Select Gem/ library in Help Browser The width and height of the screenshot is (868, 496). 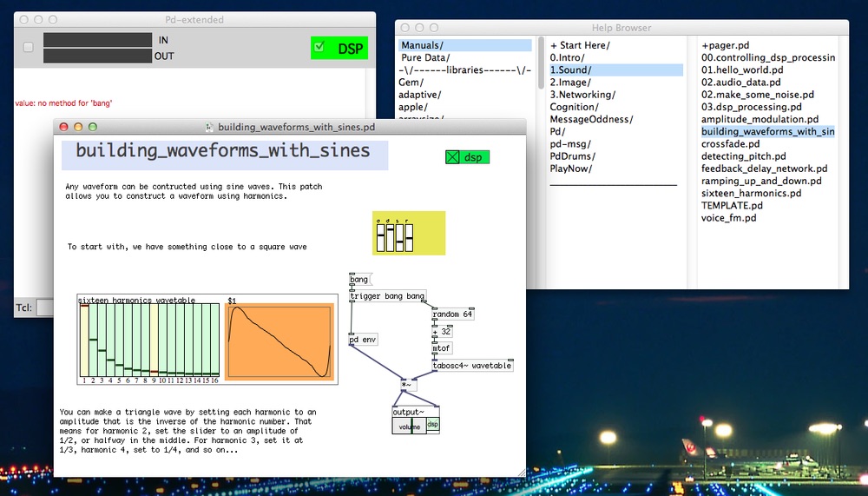click(x=411, y=82)
